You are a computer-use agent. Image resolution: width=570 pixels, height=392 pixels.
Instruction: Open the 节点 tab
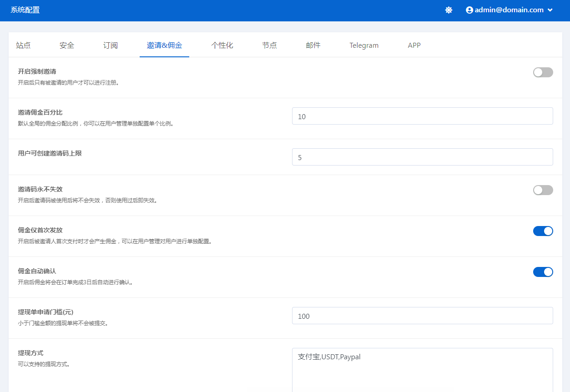[269, 45]
